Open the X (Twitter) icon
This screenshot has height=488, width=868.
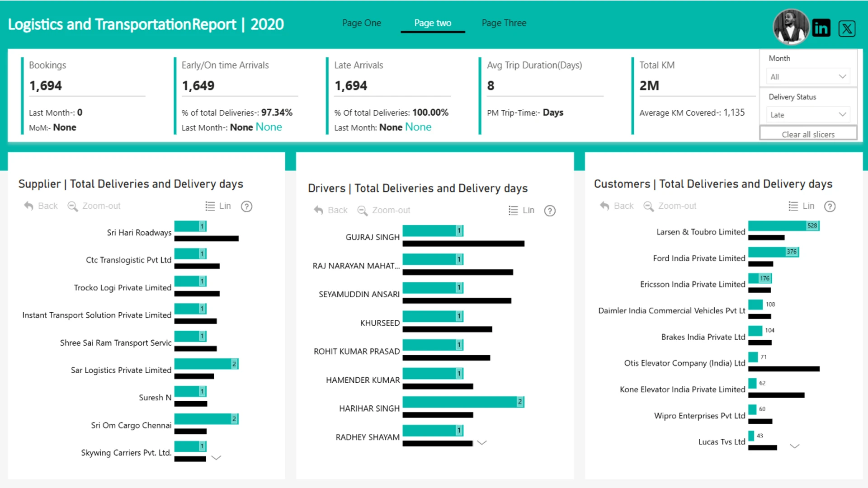(x=847, y=28)
